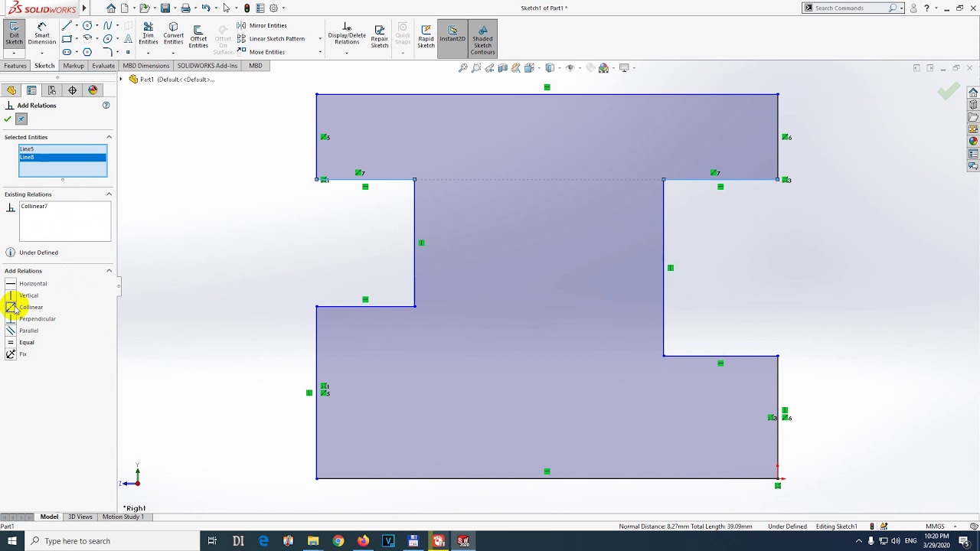Select Line5 in Selected Entities
Screen dimensions: 980x551
[63, 149]
